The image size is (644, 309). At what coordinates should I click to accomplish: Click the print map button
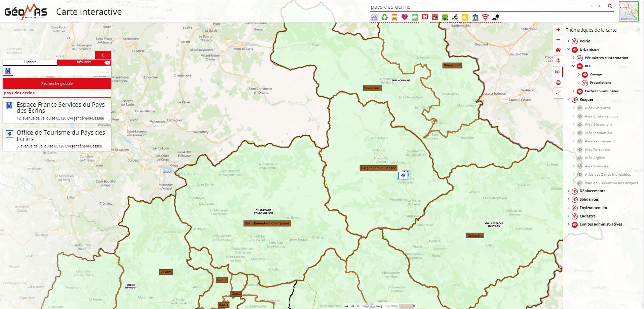click(558, 82)
